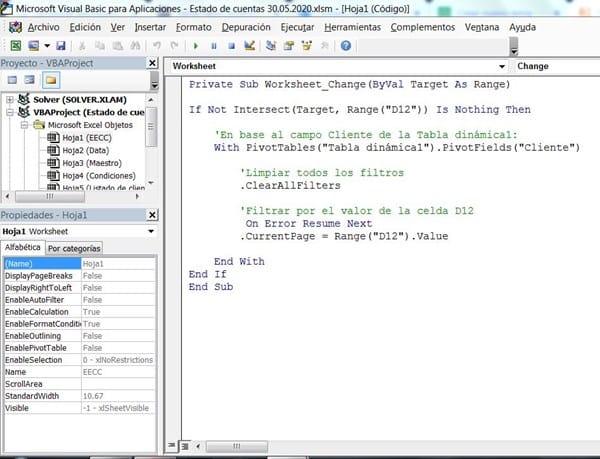600x459 pixels.
Task: Click the View Microsoft Excel icon
Action: coord(15,46)
